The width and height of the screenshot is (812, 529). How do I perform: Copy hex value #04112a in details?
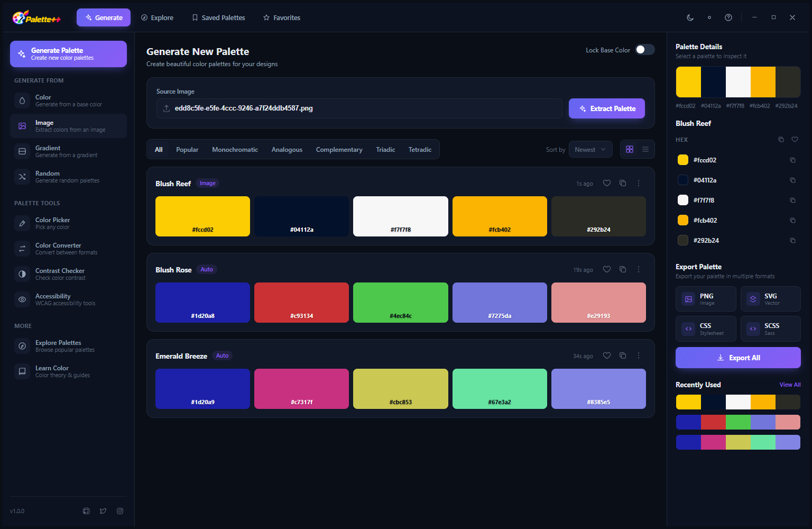click(792, 180)
